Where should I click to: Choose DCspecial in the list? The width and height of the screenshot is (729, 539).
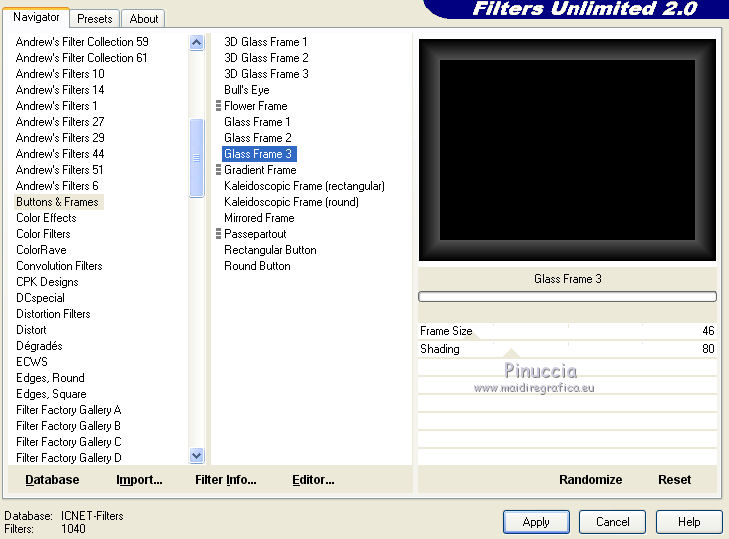point(40,298)
